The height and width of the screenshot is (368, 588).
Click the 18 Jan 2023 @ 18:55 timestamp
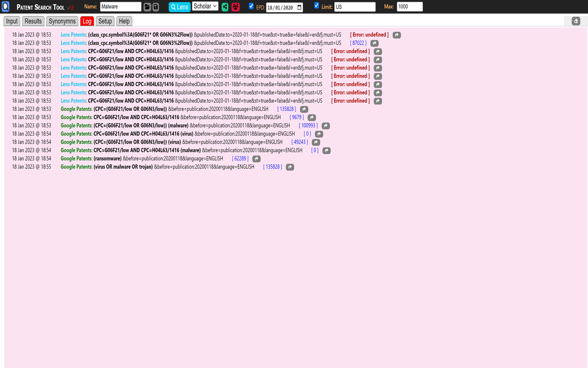click(32, 167)
